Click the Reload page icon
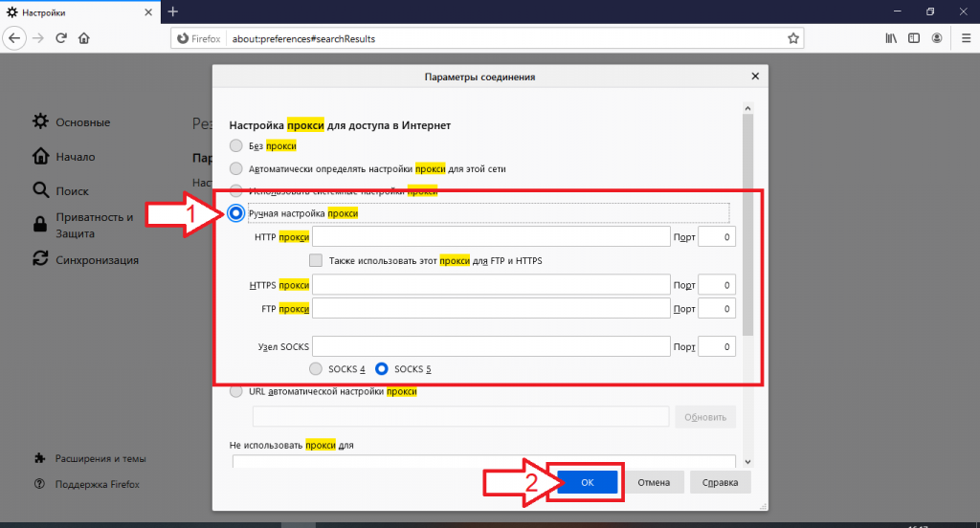The image size is (980, 528). click(x=61, y=38)
